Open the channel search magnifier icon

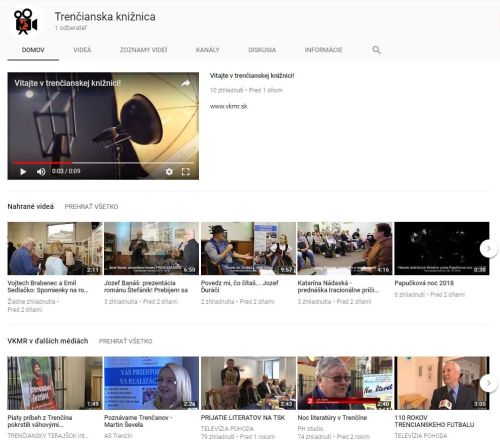tap(376, 50)
